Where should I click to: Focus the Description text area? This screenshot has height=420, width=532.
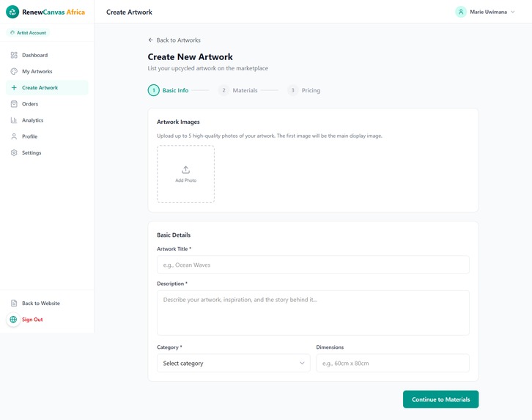pos(313,313)
